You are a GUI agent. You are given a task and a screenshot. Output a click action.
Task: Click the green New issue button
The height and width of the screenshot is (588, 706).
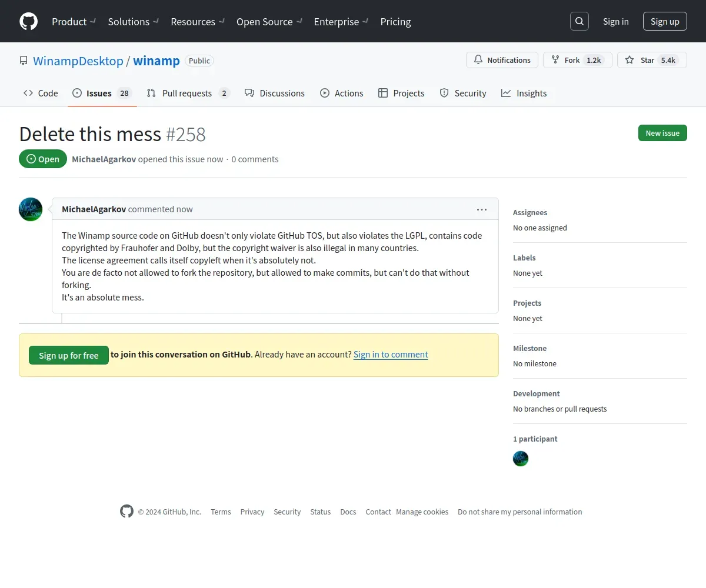click(662, 133)
